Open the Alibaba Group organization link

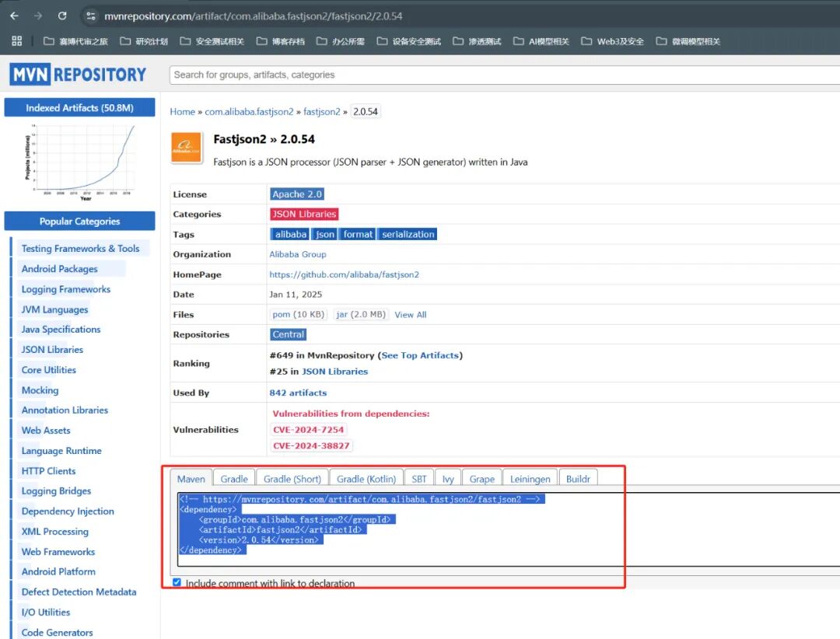298,254
